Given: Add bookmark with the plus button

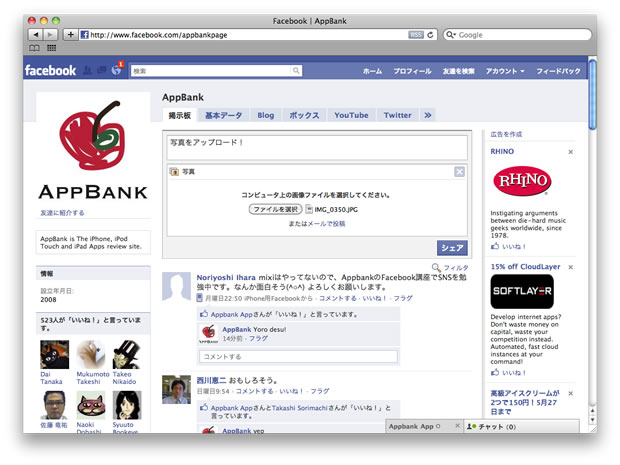Looking at the screenshot, I should click(x=70, y=35).
